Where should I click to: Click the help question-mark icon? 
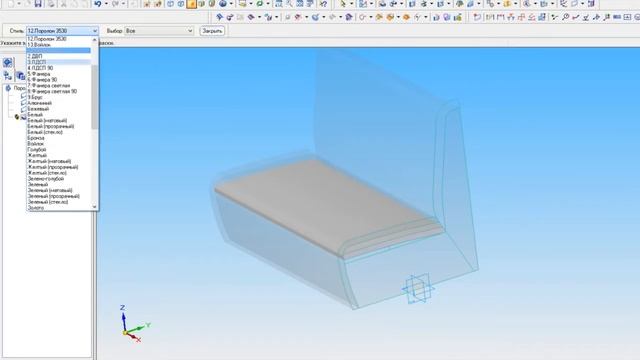pyautogui.click(x=323, y=4)
